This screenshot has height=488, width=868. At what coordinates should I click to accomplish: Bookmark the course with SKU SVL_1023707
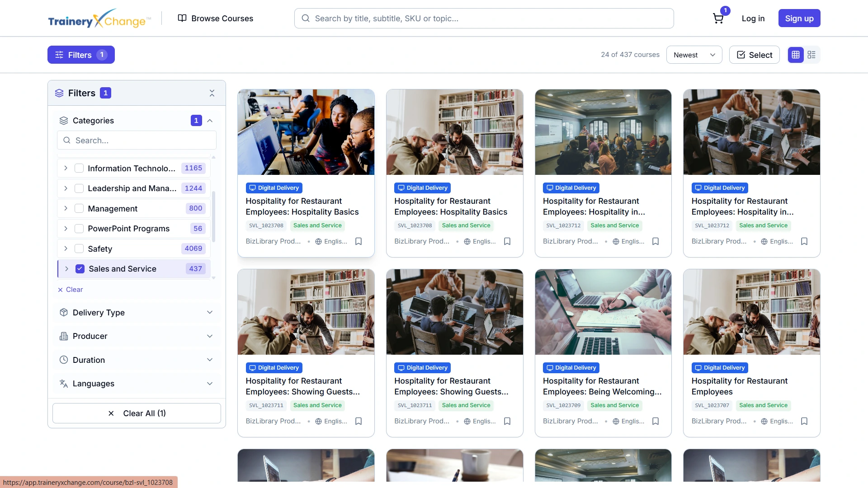pos(804,421)
